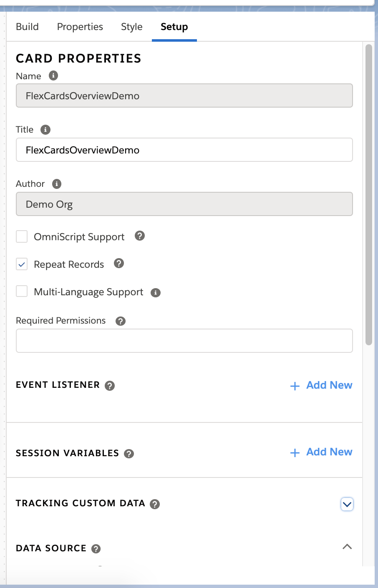378x588 pixels.
Task: Switch to the Style tab
Action: tap(132, 27)
